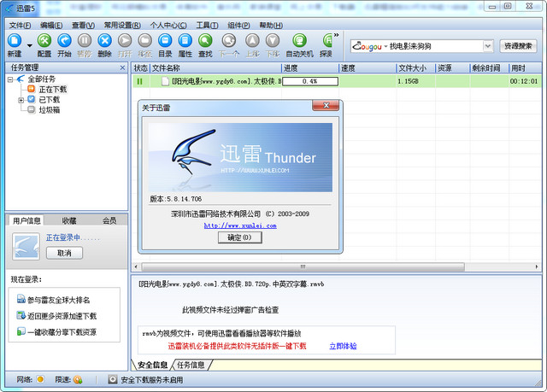Viewport: 547px width, 392px height.
Task: Click the horizontal scrollbar of the task list
Action: 303,267
